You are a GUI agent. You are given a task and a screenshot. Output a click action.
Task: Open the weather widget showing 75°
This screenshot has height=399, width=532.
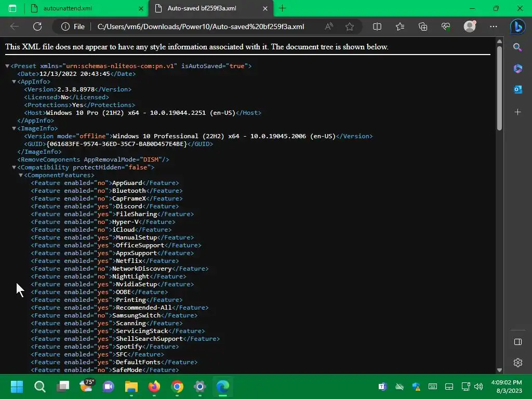86,386
